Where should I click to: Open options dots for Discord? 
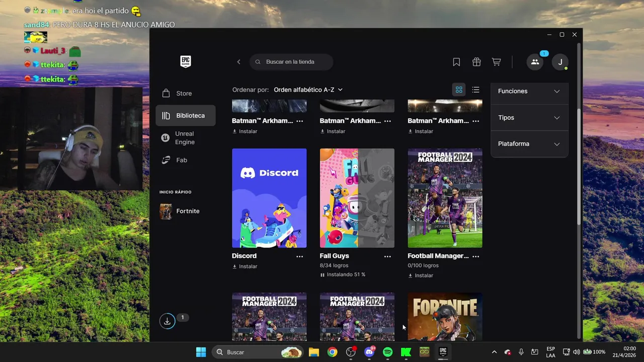[299, 256]
